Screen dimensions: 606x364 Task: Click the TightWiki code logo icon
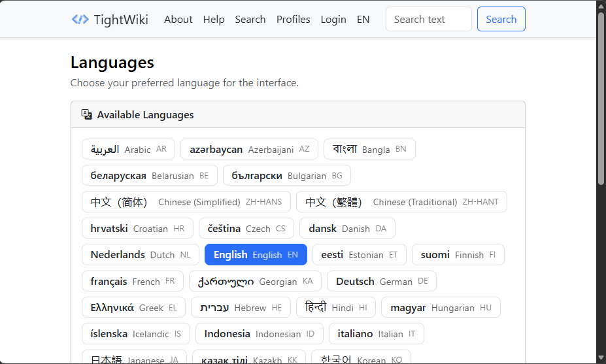[x=80, y=20]
